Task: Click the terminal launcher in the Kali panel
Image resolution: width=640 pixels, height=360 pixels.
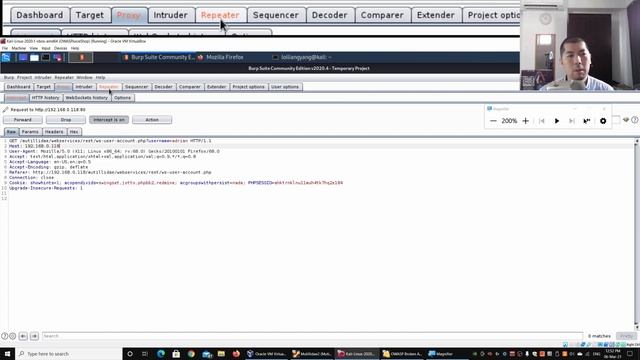Action: [45, 58]
